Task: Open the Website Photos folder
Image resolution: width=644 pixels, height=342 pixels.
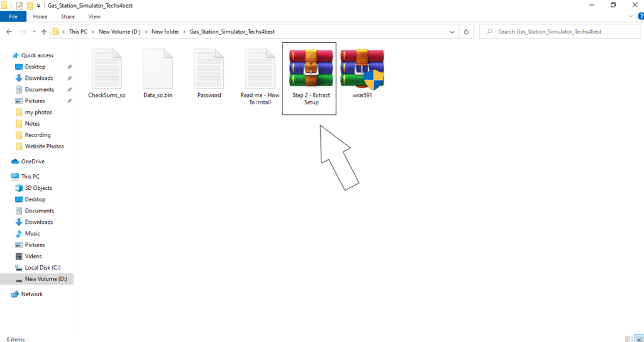Action: tap(44, 146)
